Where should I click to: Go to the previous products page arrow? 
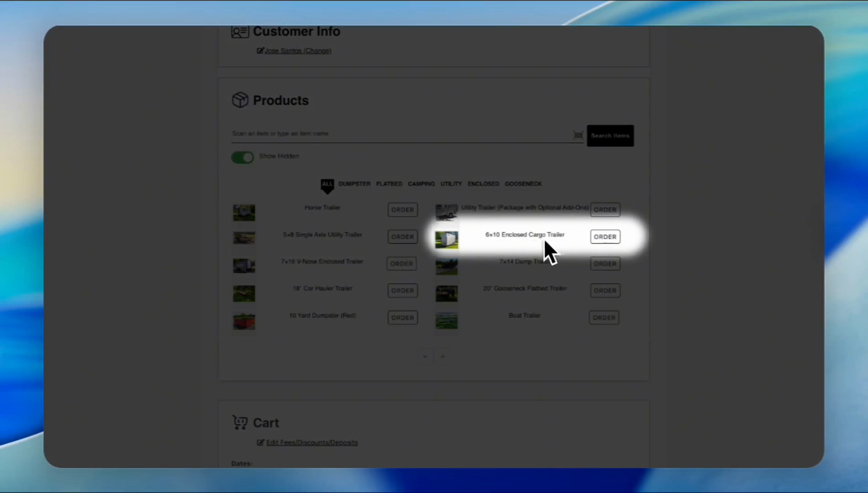coord(425,357)
